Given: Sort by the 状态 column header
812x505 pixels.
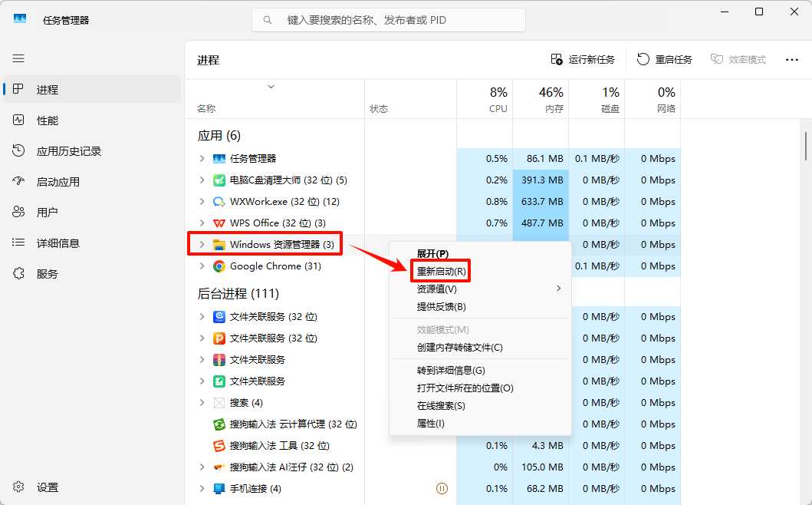Looking at the screenshot, I should click(411, 100).
